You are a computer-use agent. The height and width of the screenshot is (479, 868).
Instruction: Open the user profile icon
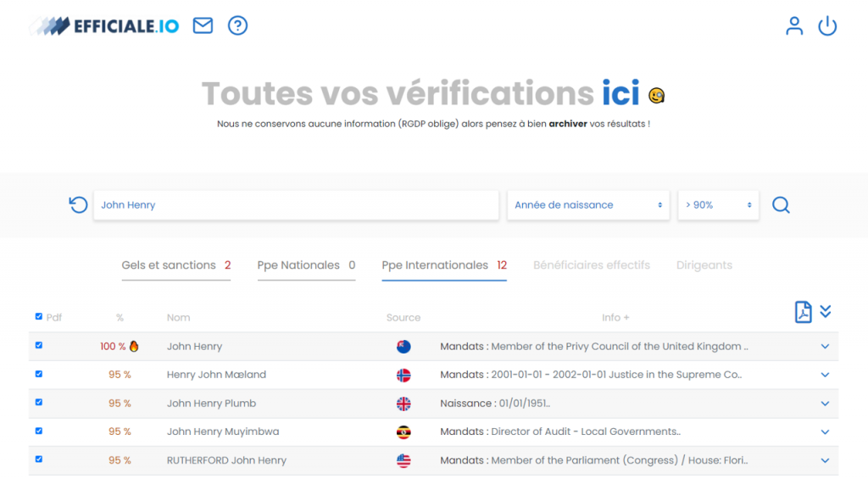(793, 26)
